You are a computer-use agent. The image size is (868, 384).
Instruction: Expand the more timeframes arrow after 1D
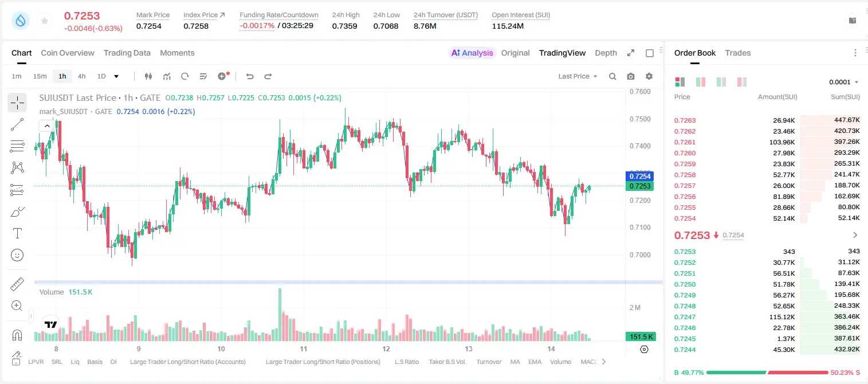[x=116, y=76]
